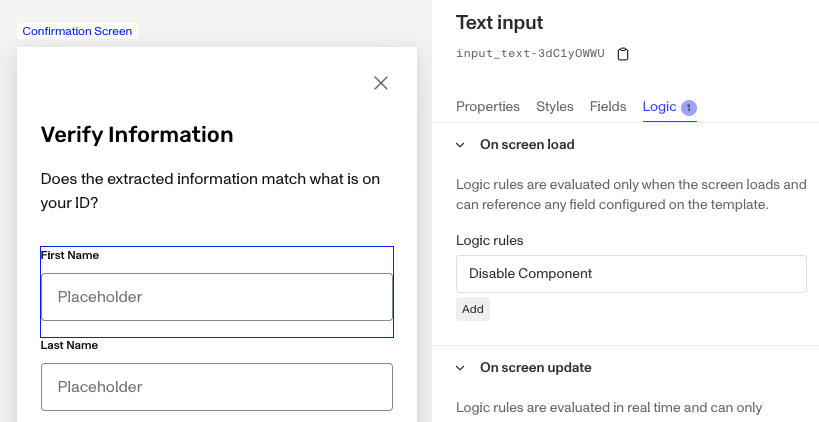Copy the input_text component ID

pyautogui.click(x=623, y=54)
